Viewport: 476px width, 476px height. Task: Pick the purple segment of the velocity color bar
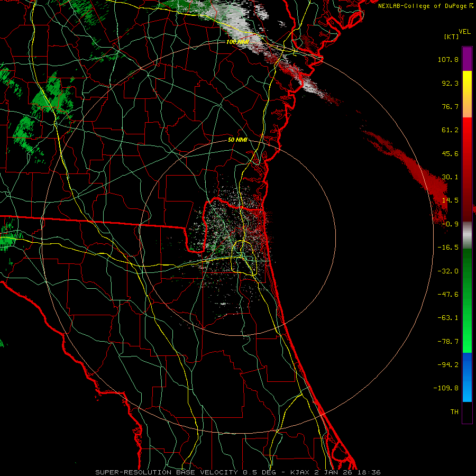tap(467, 59)
